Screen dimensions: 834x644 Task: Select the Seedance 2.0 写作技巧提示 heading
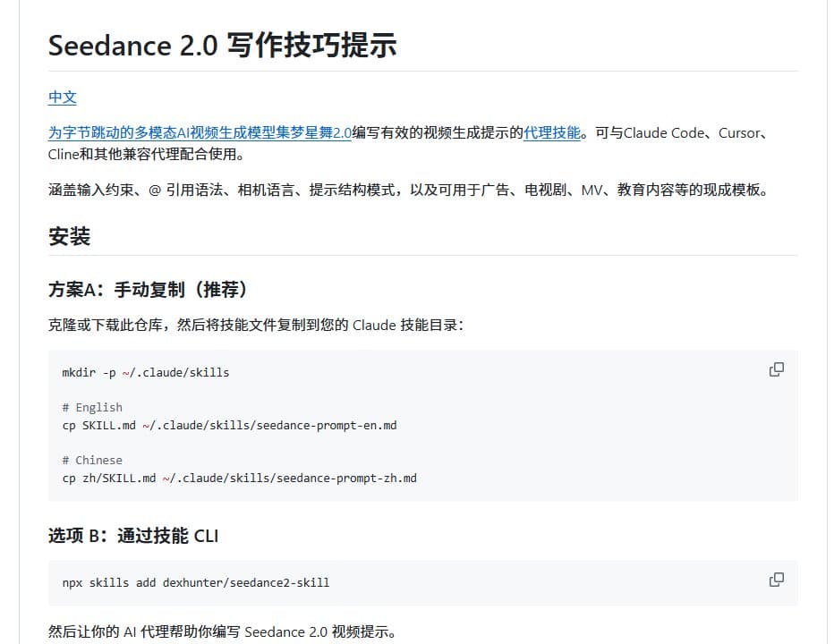pos(222,46)
